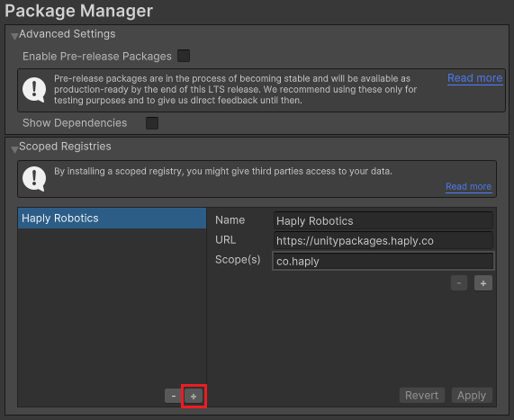Click the Package Manager heading
This screenshot has width=514, height=420.
tap(78, 11)
